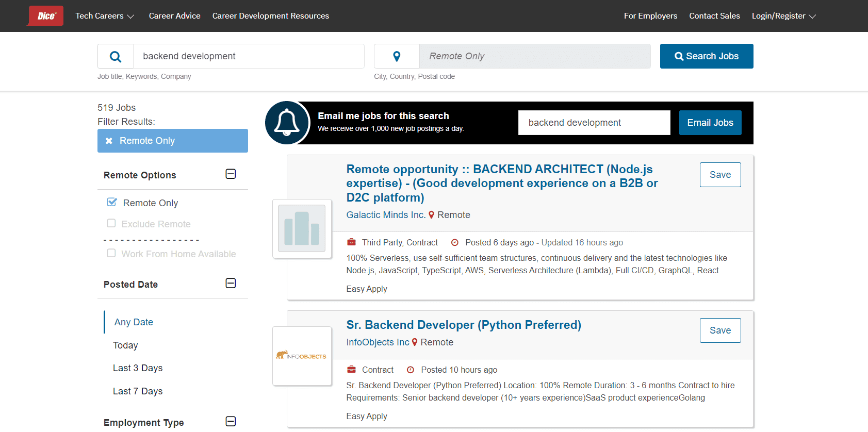Open the Dice logo home link
Viewport: 868px width, 432px height.
(45, 15)
